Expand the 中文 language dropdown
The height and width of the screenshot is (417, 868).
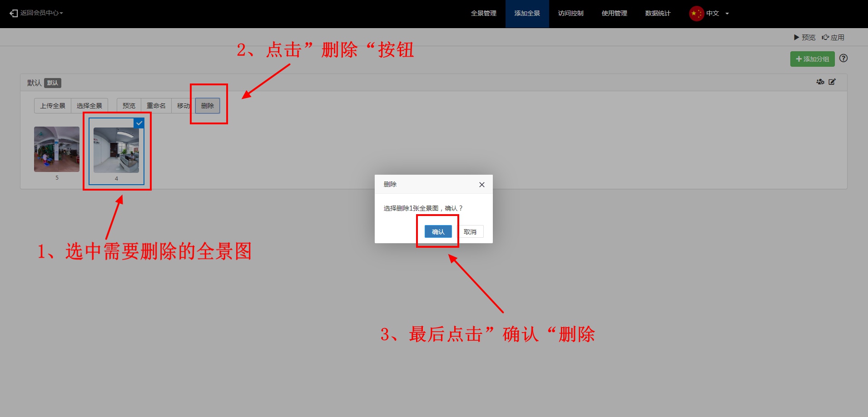click(x=727, y=14)
